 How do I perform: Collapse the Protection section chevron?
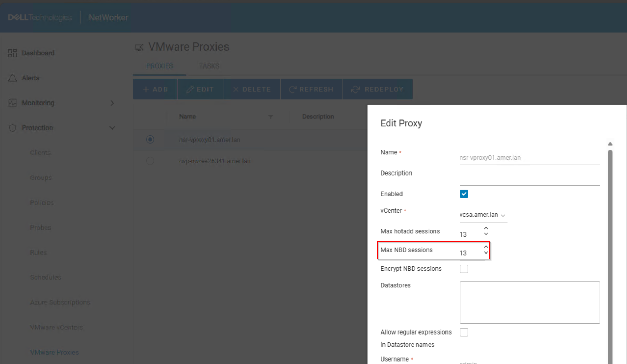[x=112, y=128]
